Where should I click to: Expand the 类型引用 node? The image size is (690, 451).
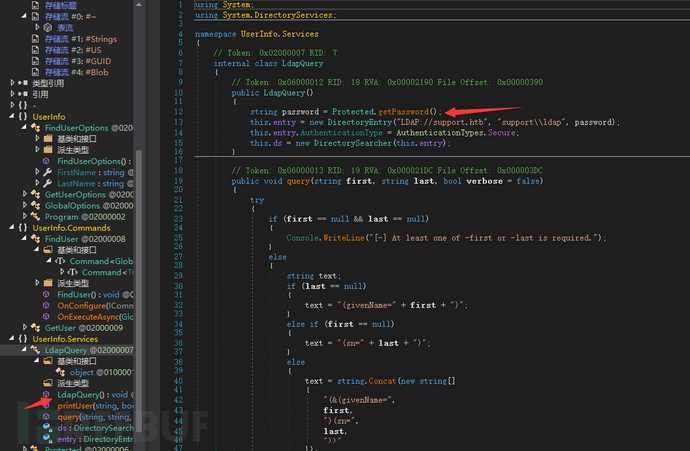coord(11,83)
